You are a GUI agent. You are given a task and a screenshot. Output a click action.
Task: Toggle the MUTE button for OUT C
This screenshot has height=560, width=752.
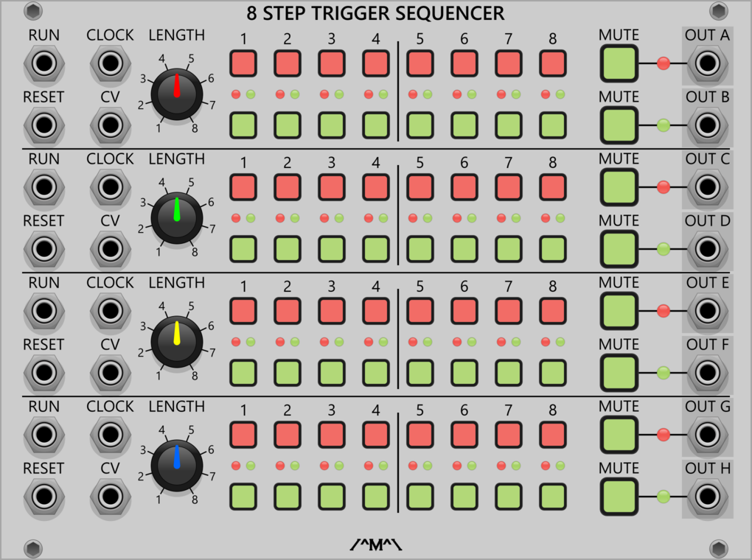619,187
